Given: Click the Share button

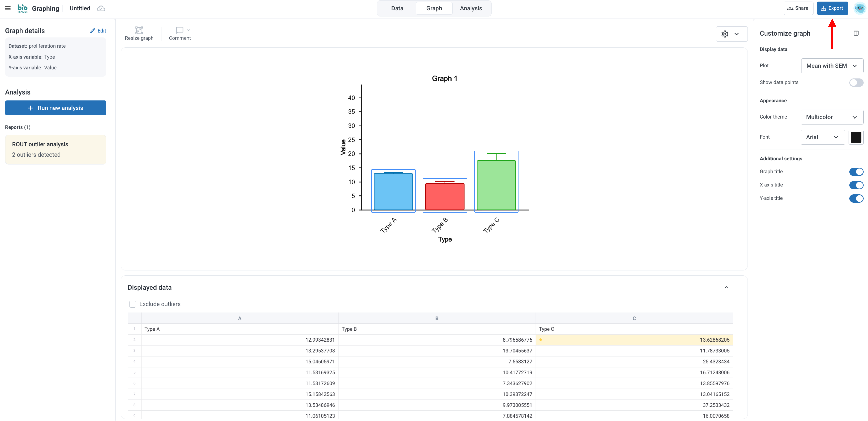Looking at the screenshot, I should point(798,8).
